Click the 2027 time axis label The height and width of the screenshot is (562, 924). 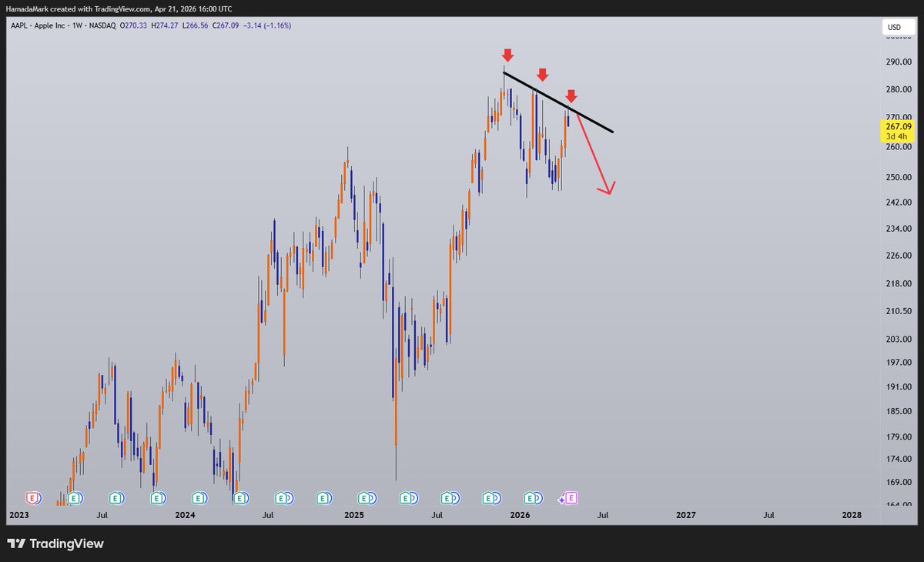[686, 515]
